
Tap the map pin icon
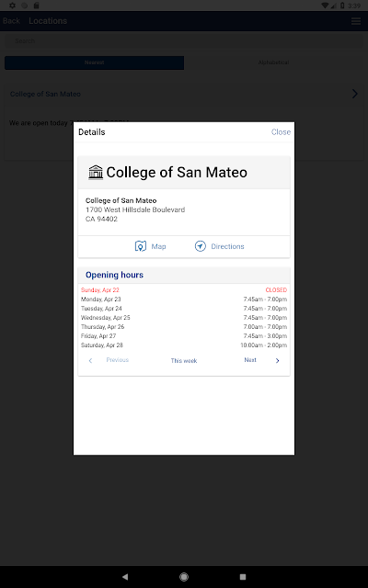click(141, 246)
